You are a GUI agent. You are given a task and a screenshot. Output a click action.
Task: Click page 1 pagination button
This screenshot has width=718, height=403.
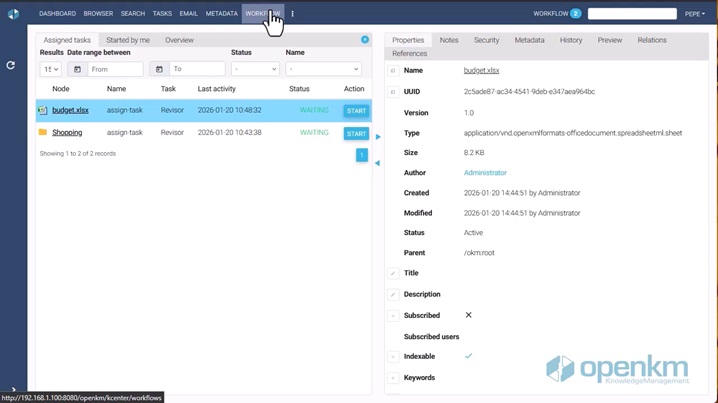(x=362, y=155)
